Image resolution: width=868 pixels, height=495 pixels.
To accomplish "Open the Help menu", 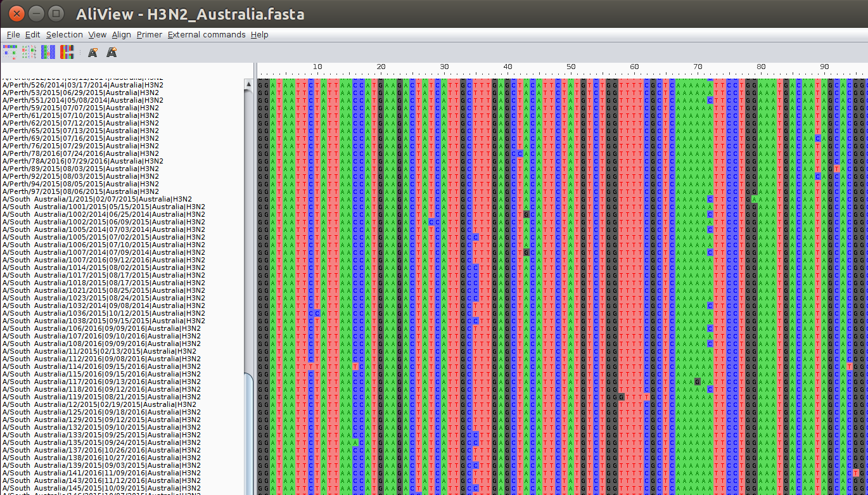I will (260, 35).
